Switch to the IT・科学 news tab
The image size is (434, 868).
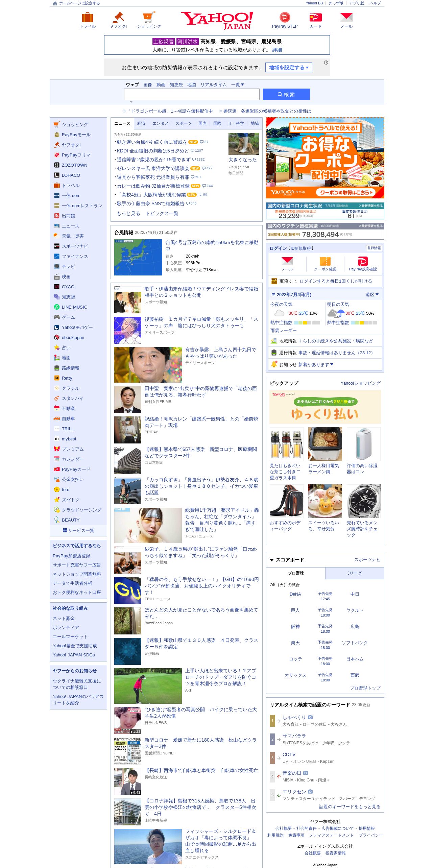click(x=236, y=123)
